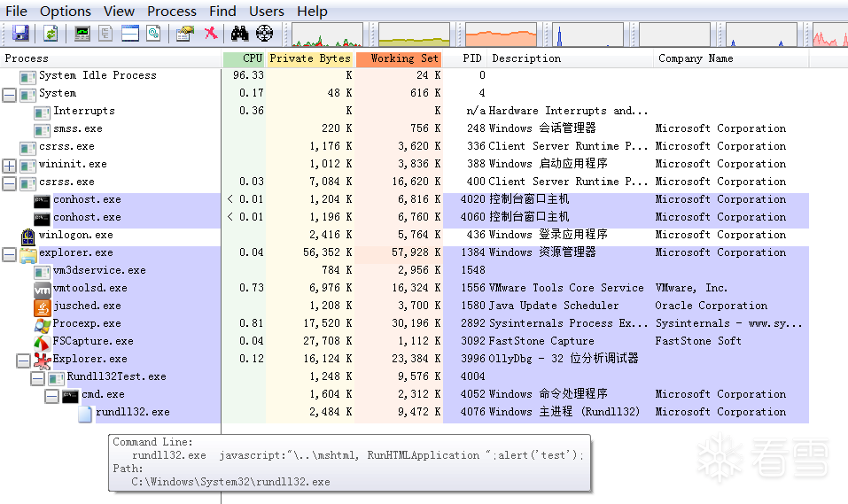This screenshot has width=848, height=504.
Task: Click the vm3dservice.exe process icon
Action: pyautogui.click(x=43, y=273)
